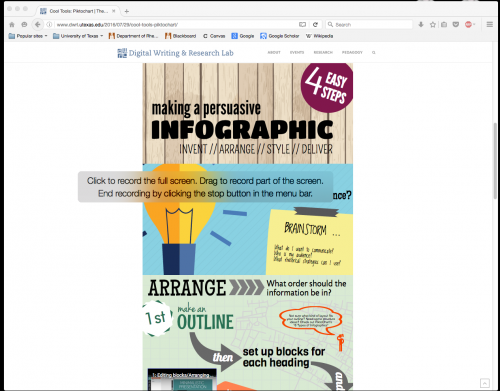Image resolution: width=500 pixels, height=391 pixels.
Task: Click "What order should the information be in?"
Action: point(306,288)
